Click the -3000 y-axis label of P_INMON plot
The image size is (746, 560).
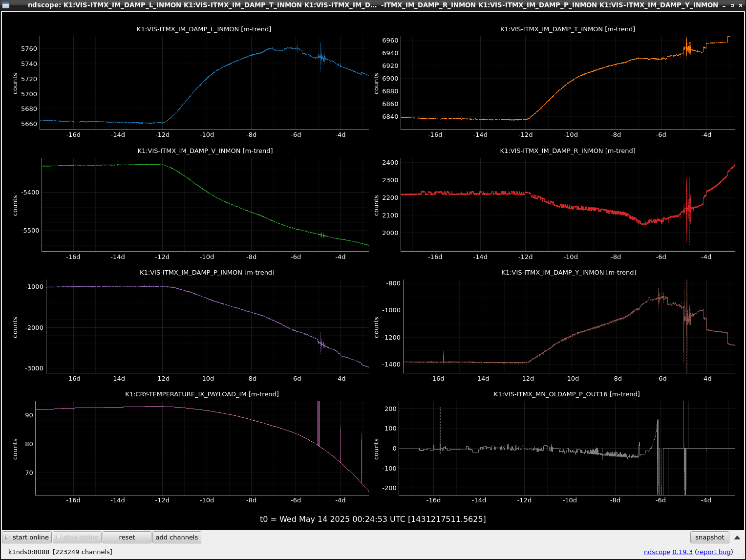click(34, 368)
